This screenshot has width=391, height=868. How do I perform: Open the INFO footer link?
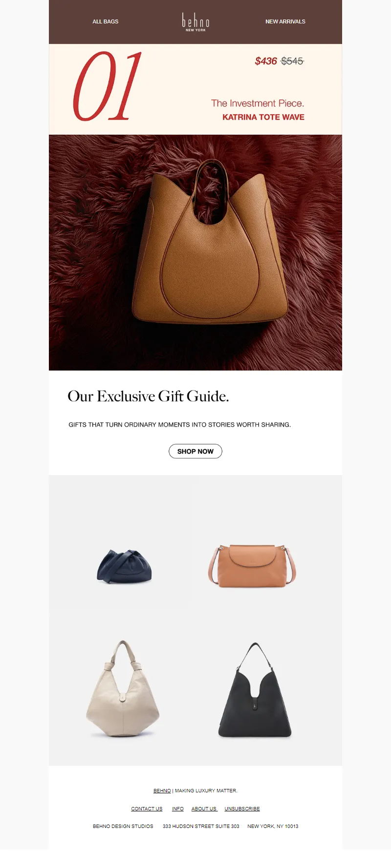pyautogui.click(x=178, y=809)
